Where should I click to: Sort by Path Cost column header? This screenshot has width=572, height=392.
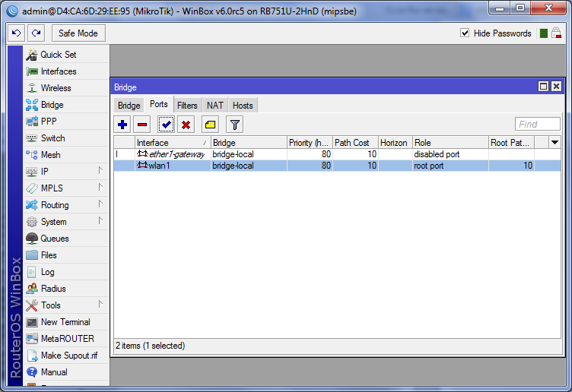355,143
